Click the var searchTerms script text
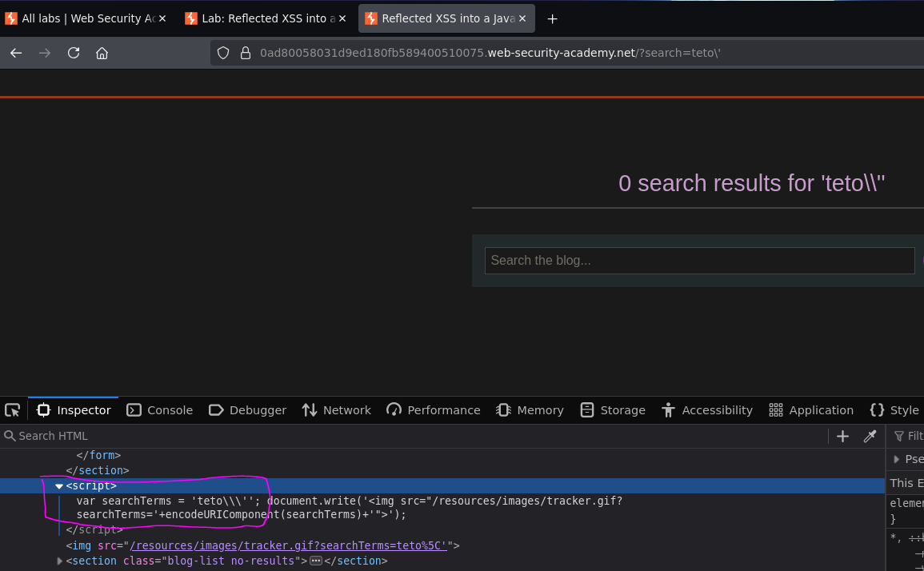924x571 pixels. coord(349,507)
